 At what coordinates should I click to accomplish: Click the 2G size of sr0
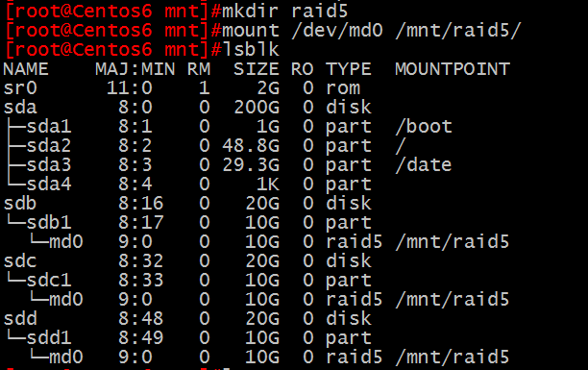pyautogui.click(x=268, y=88)
